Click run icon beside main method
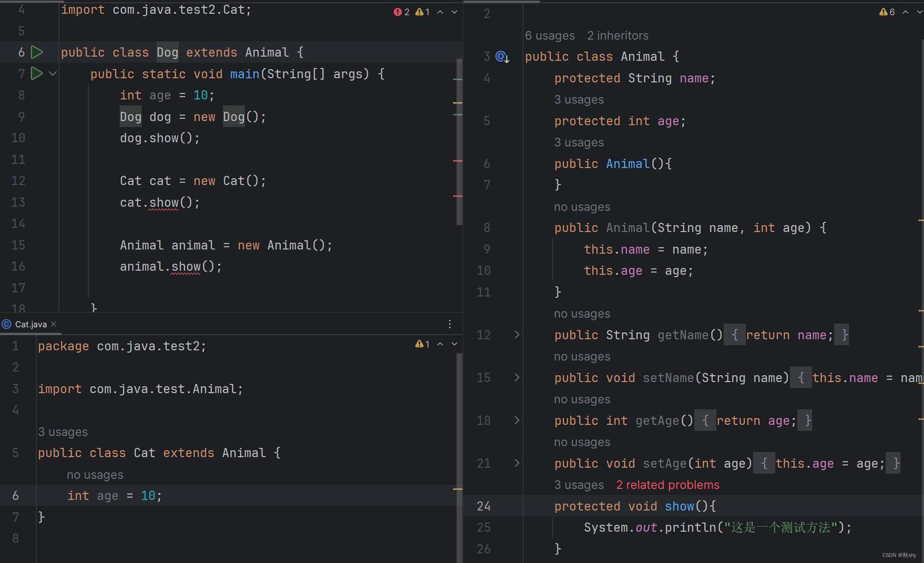 click(37, 74)
